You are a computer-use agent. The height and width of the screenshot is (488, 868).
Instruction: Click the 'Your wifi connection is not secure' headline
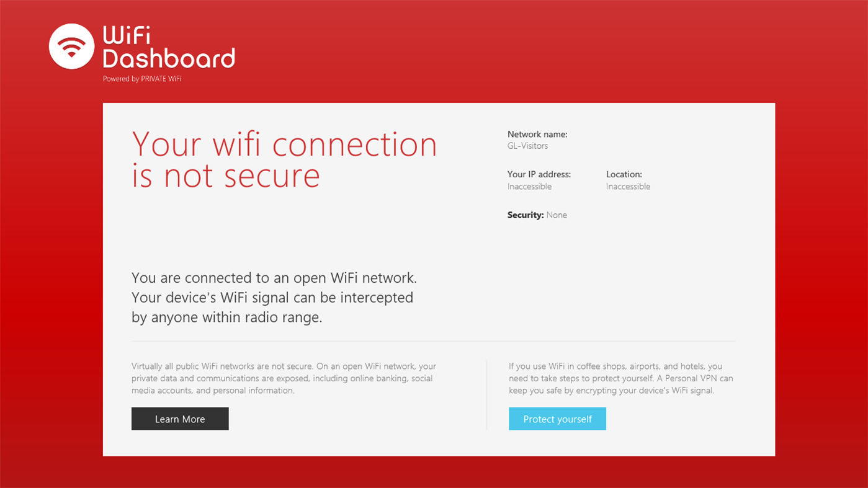[284, 159]
